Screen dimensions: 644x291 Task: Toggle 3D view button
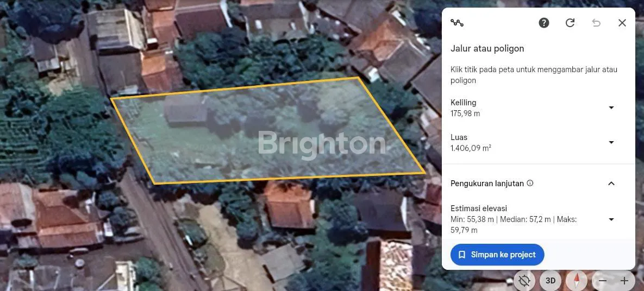pyautogui.click(x=551, y=281)
